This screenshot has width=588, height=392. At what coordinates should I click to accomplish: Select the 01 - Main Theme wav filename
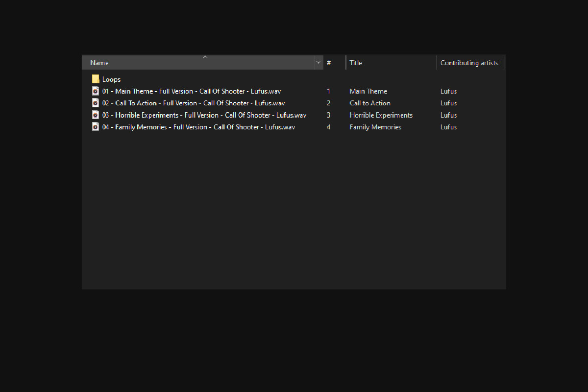coord(191,91)
